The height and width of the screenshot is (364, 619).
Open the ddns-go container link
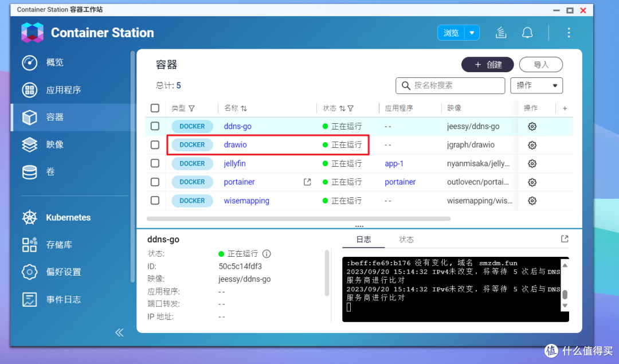(x=238, y=126)
